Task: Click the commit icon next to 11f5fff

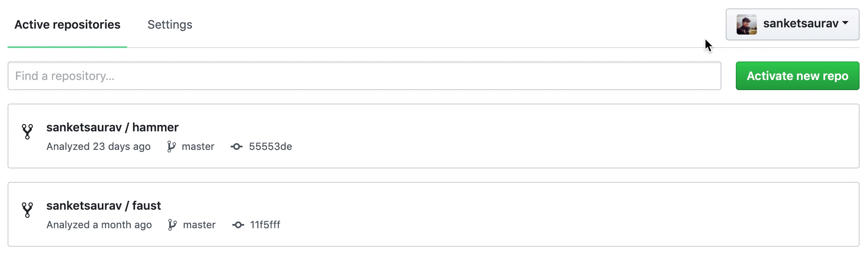Action: coord(238,225)
